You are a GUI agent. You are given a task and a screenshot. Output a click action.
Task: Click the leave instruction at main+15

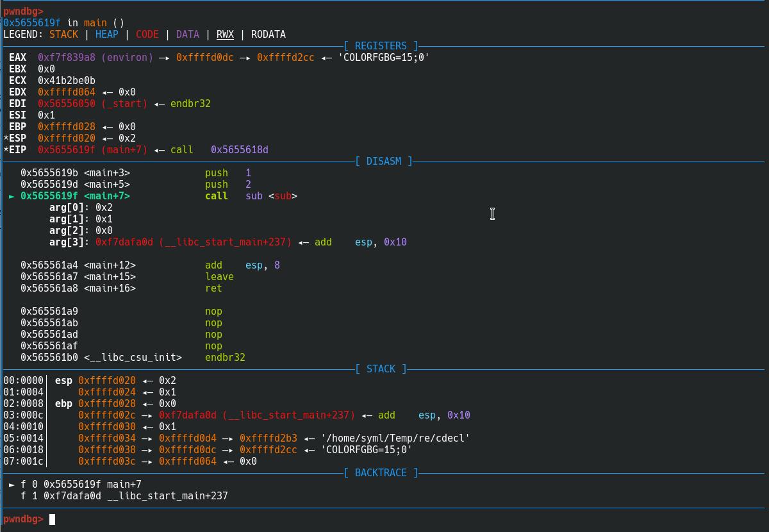219,277
